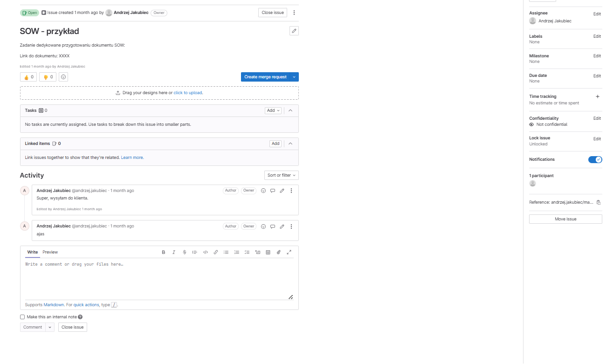Click the Move issue button

[x=565, y=219]
